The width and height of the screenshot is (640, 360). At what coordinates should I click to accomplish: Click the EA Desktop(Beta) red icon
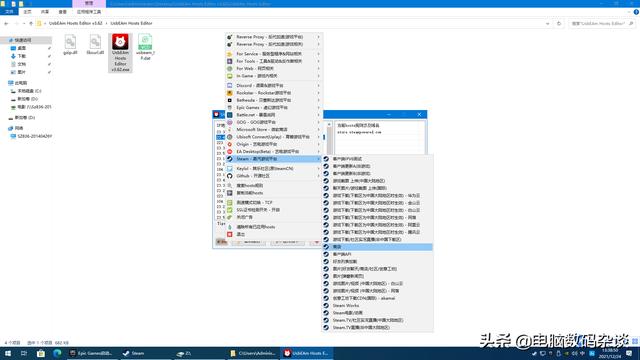tap(230, 151)
